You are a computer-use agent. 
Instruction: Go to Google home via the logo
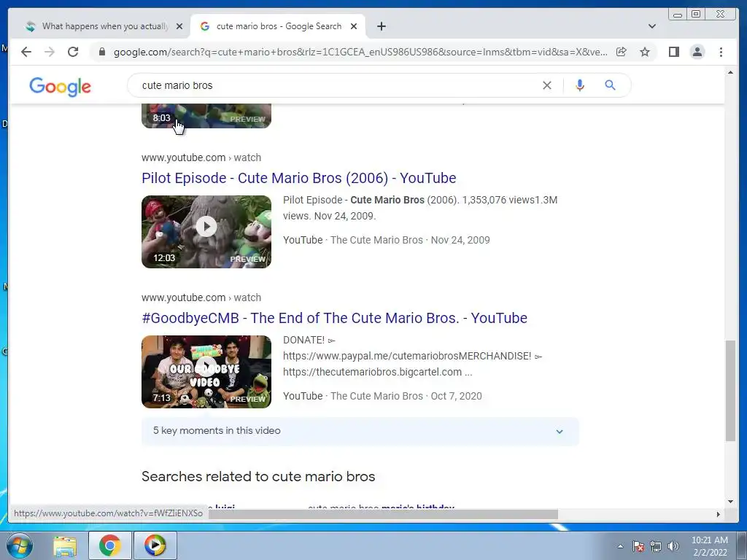point(60,87)
